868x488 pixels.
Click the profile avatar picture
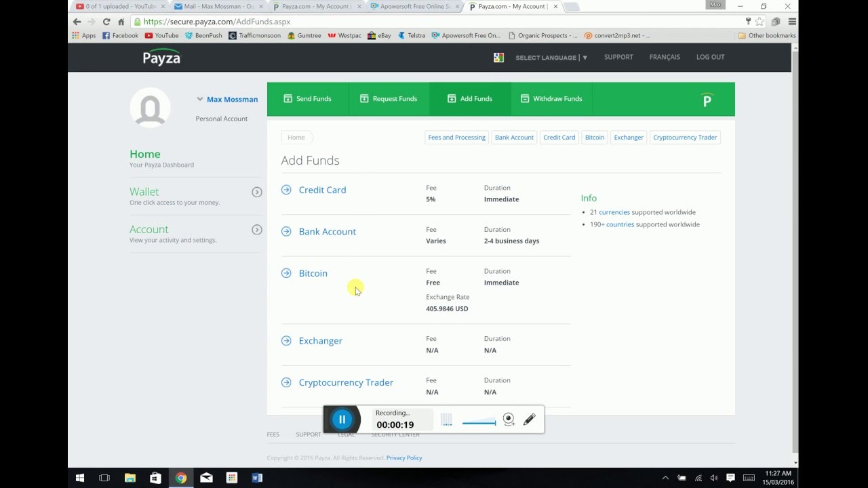coord(150,107)
